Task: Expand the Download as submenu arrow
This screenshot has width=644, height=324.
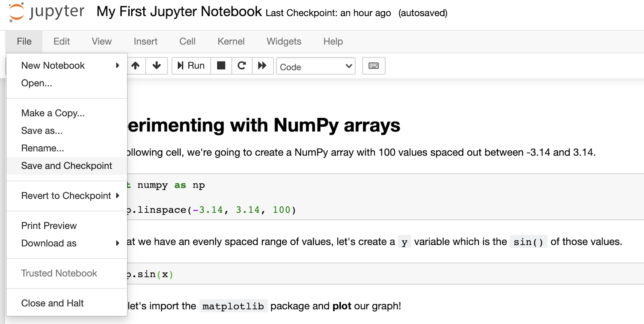Action: (118, 243)
